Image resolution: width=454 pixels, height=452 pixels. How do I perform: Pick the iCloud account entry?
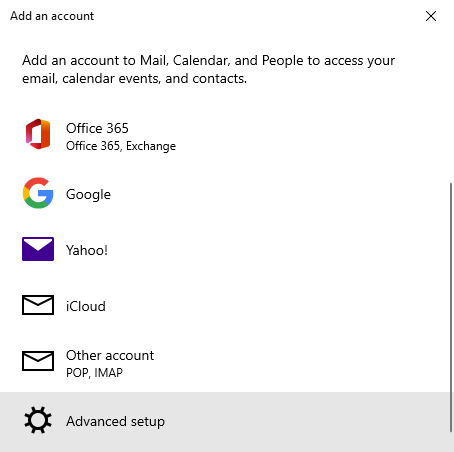(x=225, y=305)
